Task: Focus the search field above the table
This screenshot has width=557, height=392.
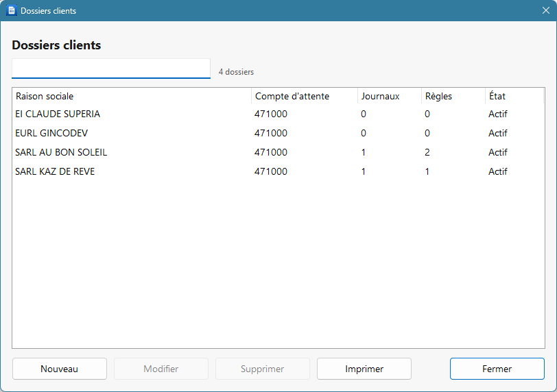Action: coord(111,69)
